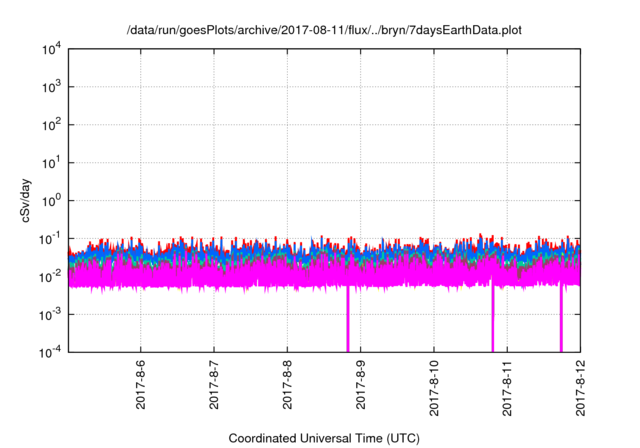
Task: Click the 2017-8-7 date tick label
Action: point(214,385)
